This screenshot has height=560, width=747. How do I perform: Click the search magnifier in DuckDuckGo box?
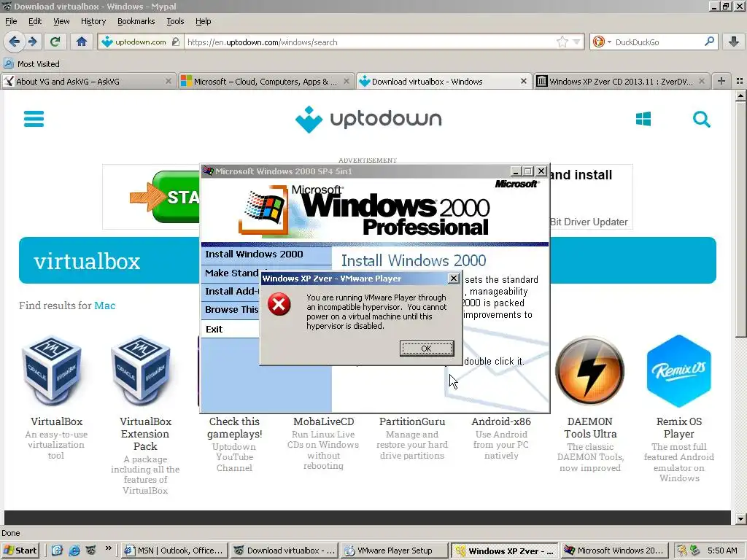(x=709, y=42)
